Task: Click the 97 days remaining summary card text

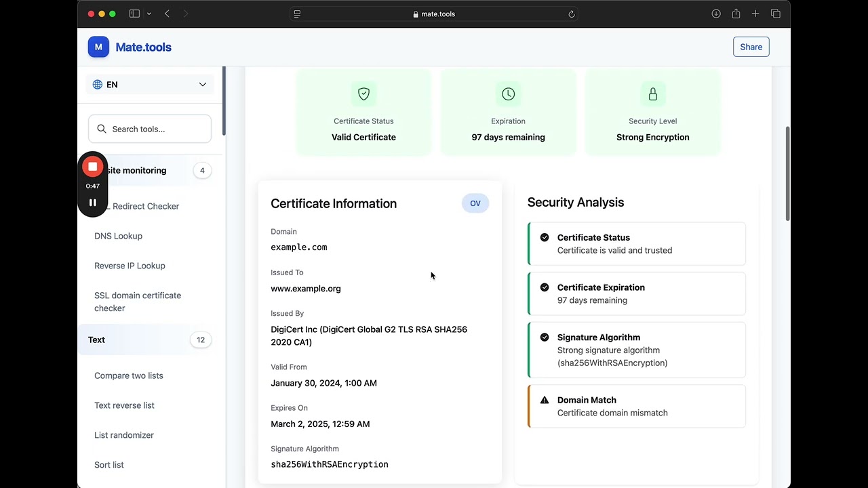Action: click(509, 137)
